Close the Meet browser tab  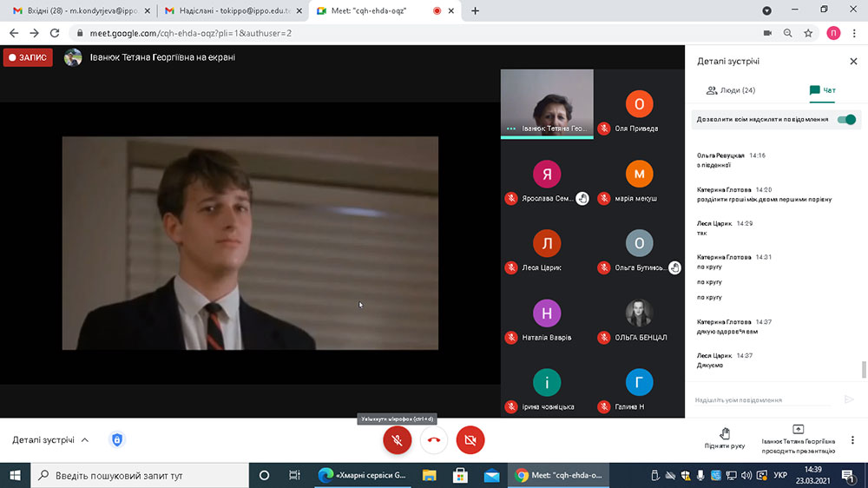click(x=451, y=10)
